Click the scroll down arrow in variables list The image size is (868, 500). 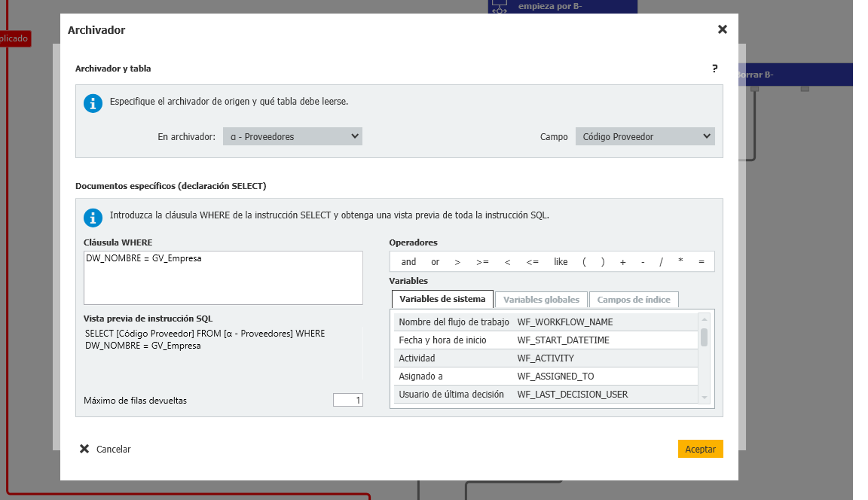click(x=704, y=398)
